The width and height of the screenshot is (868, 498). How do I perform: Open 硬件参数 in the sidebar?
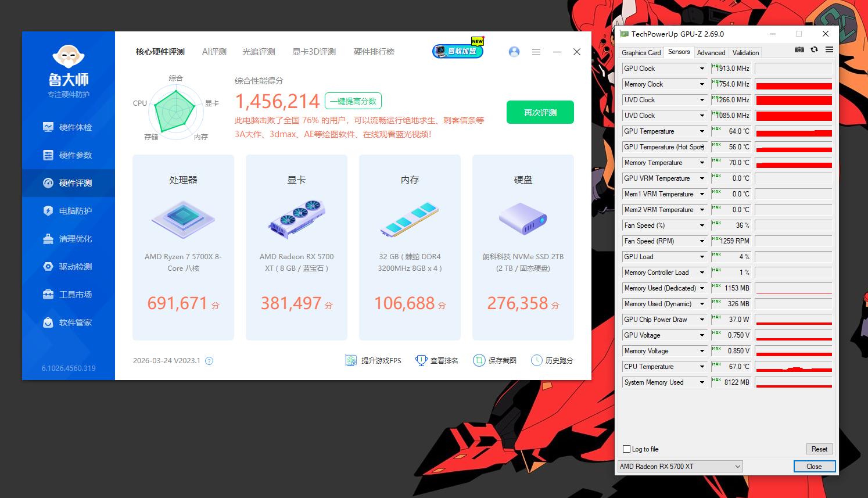[x=68, y=155]
